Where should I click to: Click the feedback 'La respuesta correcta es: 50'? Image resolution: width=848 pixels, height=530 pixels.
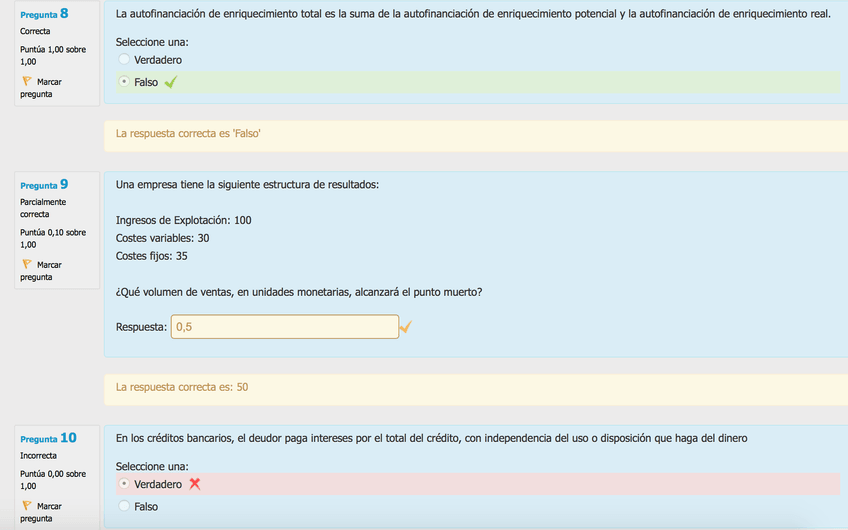pos(182,387)
